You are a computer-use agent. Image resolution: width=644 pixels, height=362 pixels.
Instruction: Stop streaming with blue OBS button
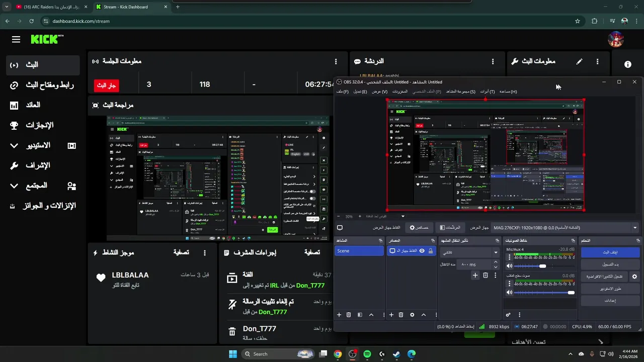click(610, 252)
